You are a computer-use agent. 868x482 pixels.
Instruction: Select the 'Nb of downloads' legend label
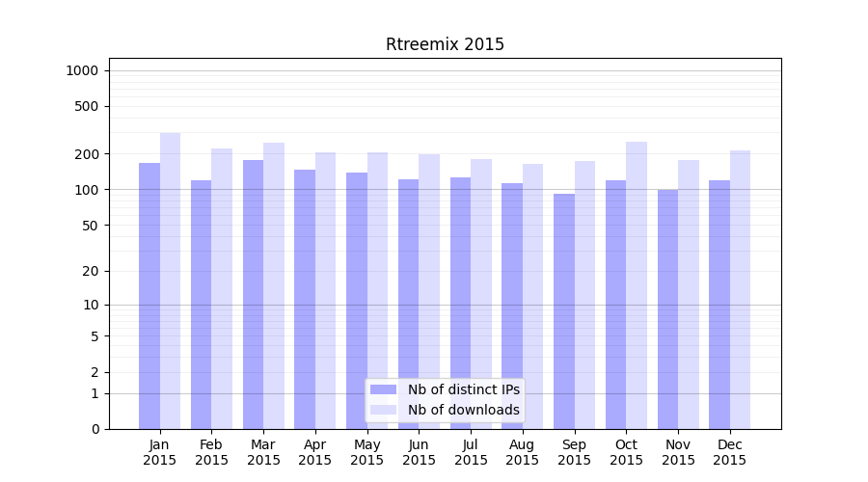coord(463,410)
